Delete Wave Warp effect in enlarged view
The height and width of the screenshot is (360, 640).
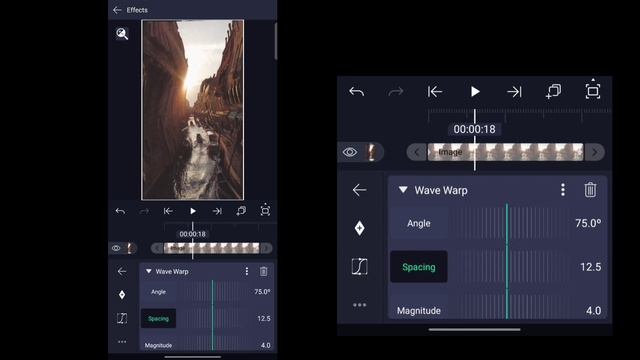590,190
